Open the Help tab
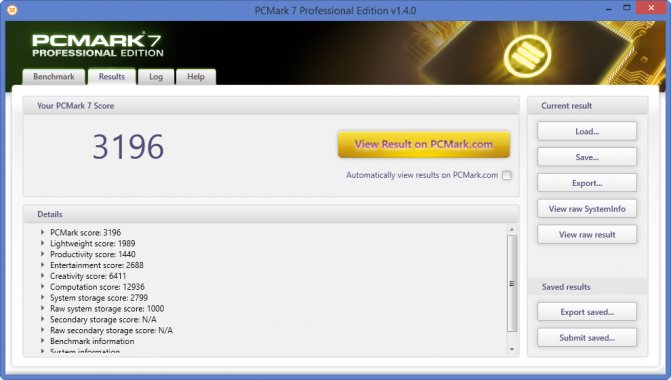This screenshot has height=380, width=671. point(196,77)
